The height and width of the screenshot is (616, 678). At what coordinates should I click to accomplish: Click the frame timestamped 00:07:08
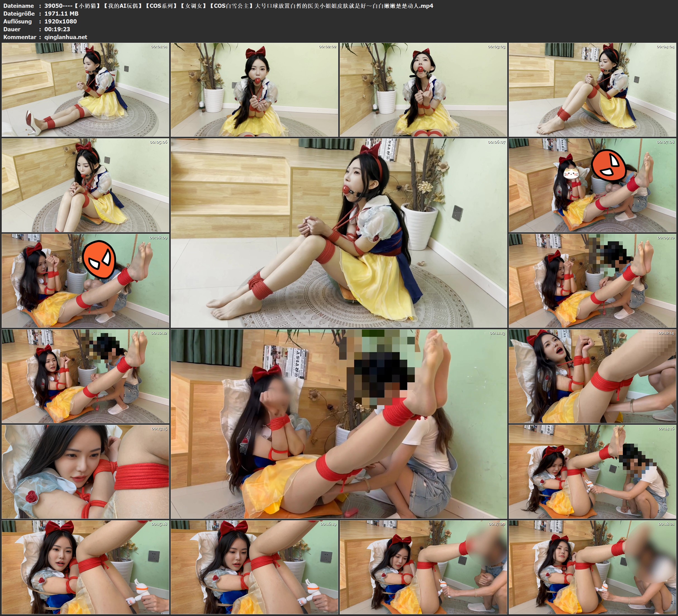click(x=592, y=185)
